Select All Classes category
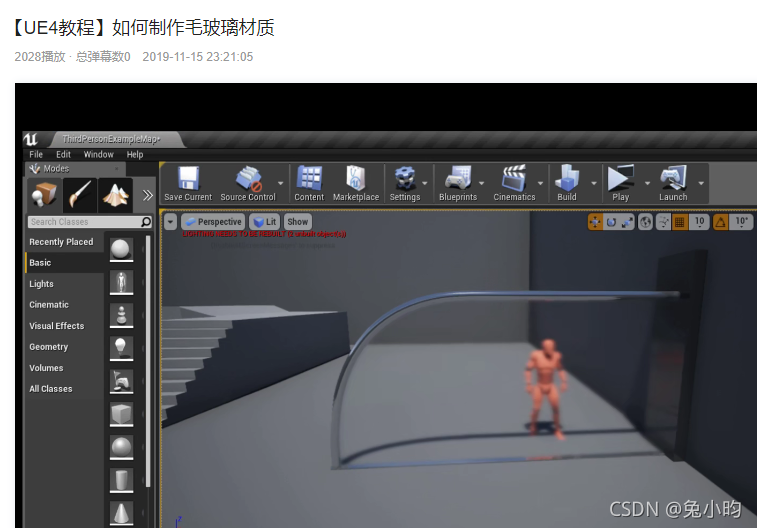This screenshot has width=757, height=528. tap(64, 389)
